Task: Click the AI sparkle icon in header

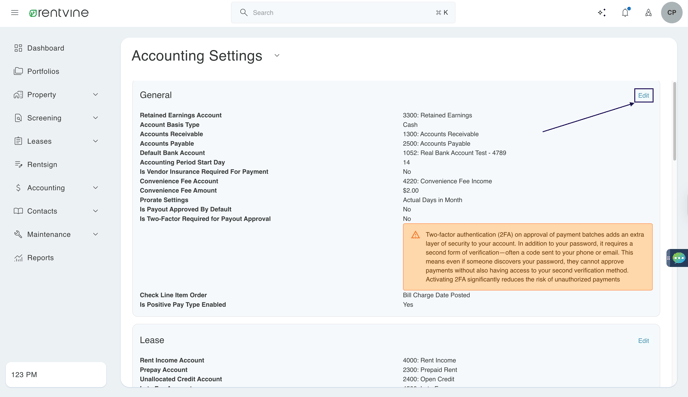Action: point(602,13)
